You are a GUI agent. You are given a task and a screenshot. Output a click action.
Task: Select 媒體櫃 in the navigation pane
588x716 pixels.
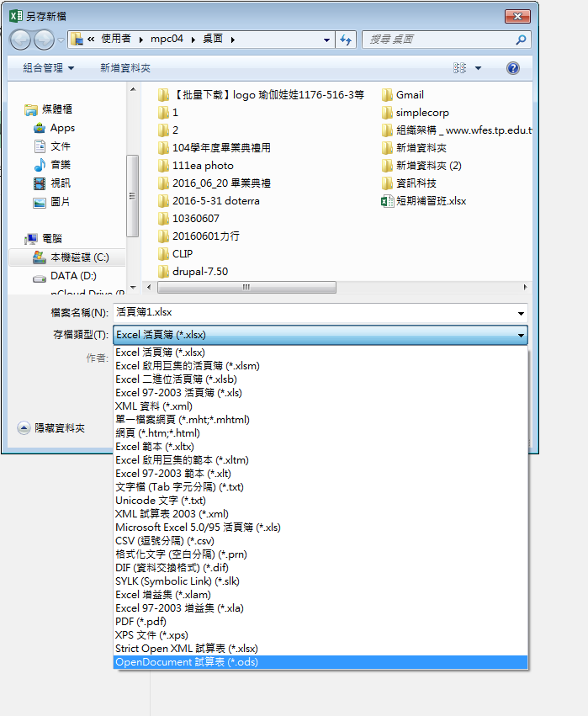(x=49, y=109)
